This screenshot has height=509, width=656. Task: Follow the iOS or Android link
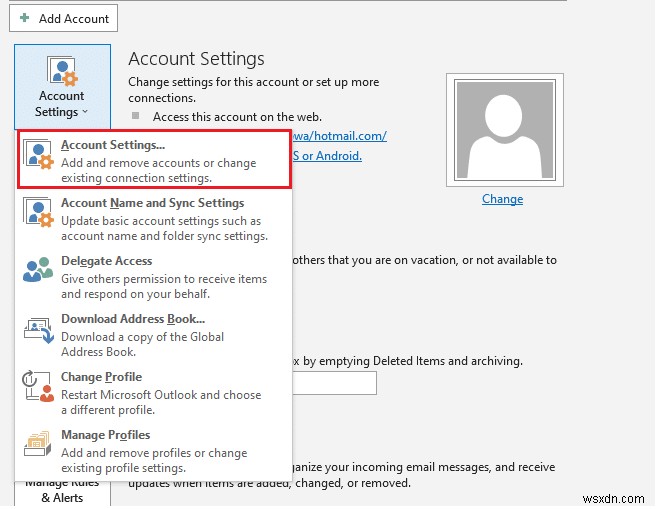(327, 156)
